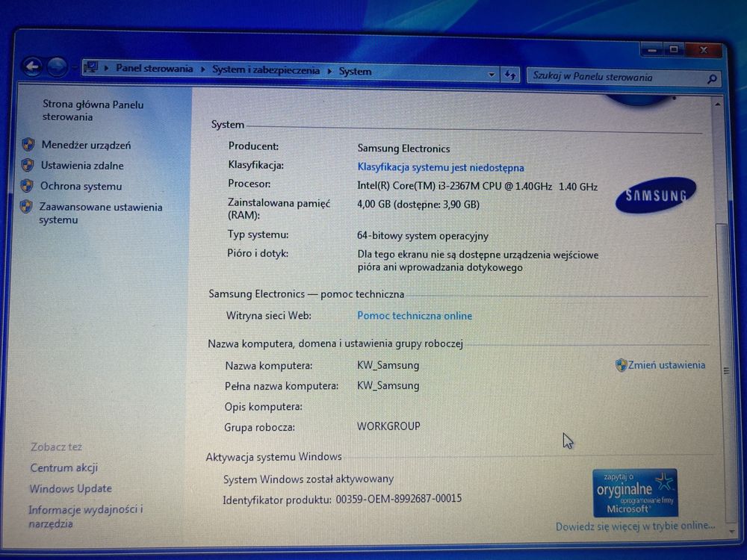Screen dimensions: 747x560
Task: Open Informacje wydajności i narzędzia link
Action: pyautogui.click(x=86, y=516)
